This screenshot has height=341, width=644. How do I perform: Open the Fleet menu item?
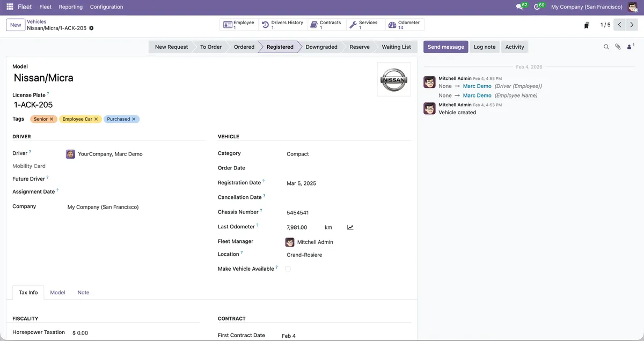(x=45, y=7)
